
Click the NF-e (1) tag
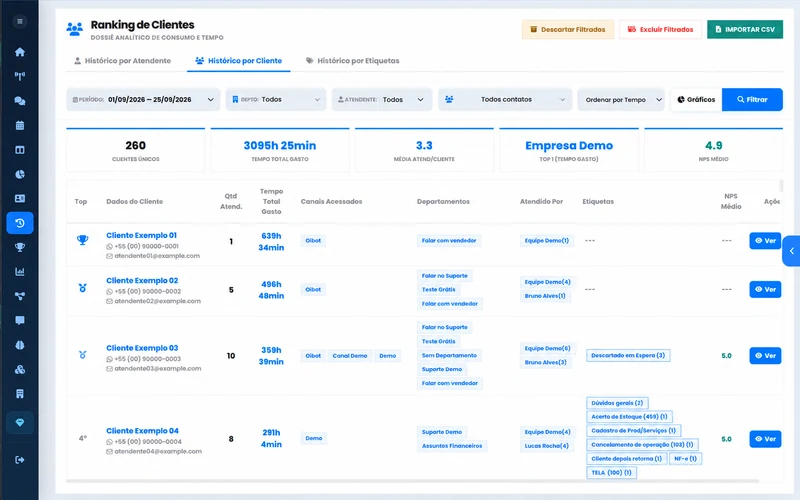(x=685, y=459)
